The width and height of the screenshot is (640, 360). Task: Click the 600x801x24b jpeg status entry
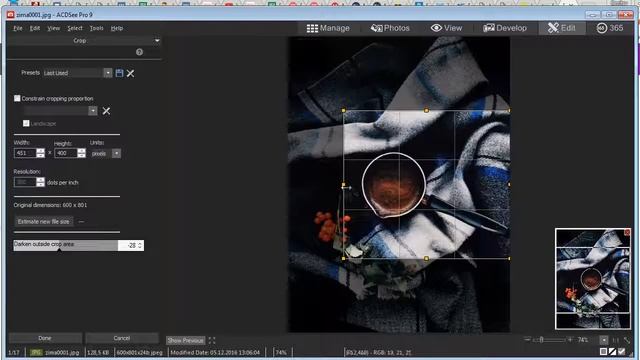coord(140,352)
